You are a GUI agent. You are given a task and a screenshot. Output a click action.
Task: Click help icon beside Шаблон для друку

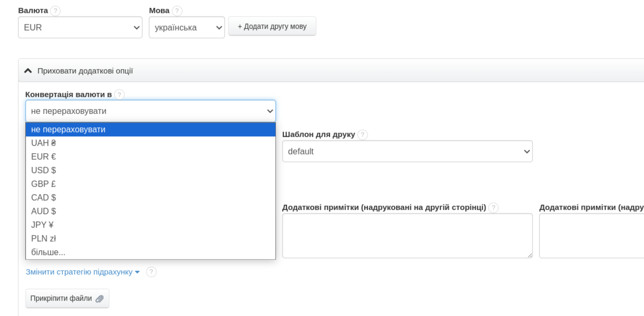[x=363, y=135]
